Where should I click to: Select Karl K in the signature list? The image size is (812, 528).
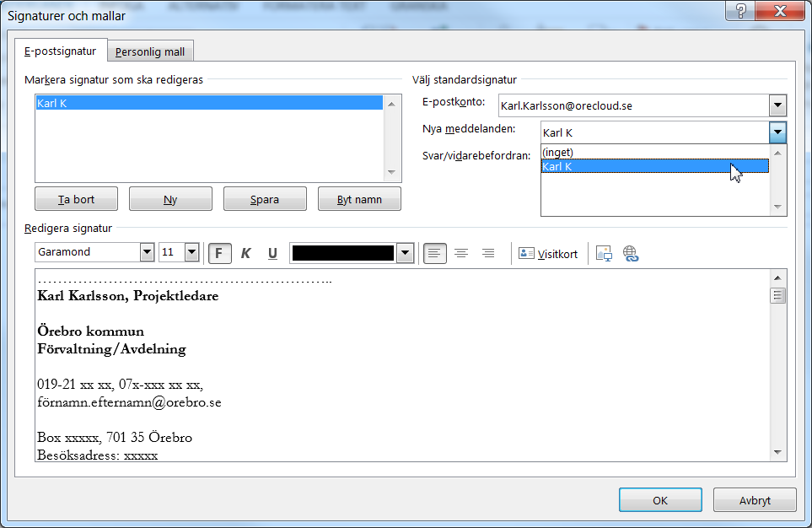[209, 103]
